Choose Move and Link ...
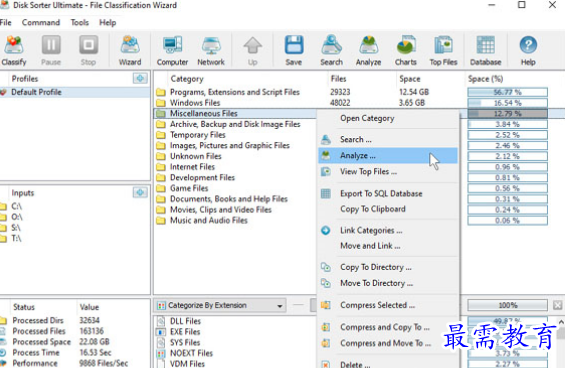Viewport: 565px width, 368px height. tap(388, 246)
